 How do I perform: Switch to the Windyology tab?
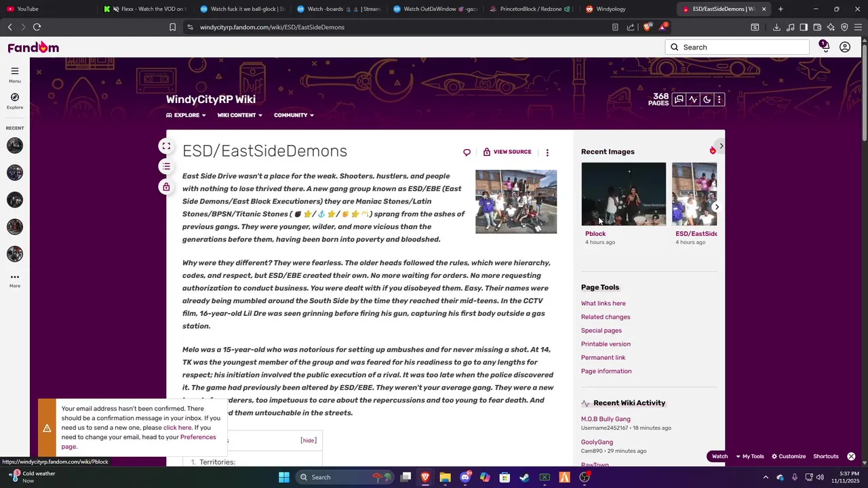(x=628, y=9)
